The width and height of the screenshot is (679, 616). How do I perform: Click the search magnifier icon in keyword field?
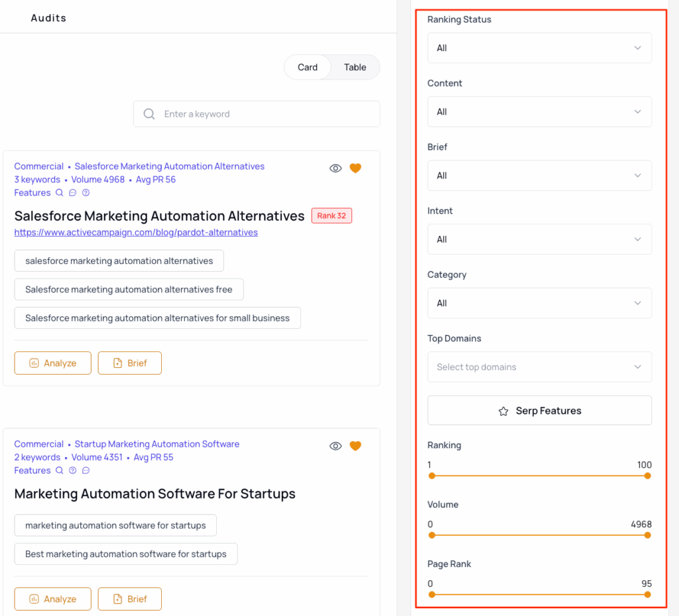[150, 114]
